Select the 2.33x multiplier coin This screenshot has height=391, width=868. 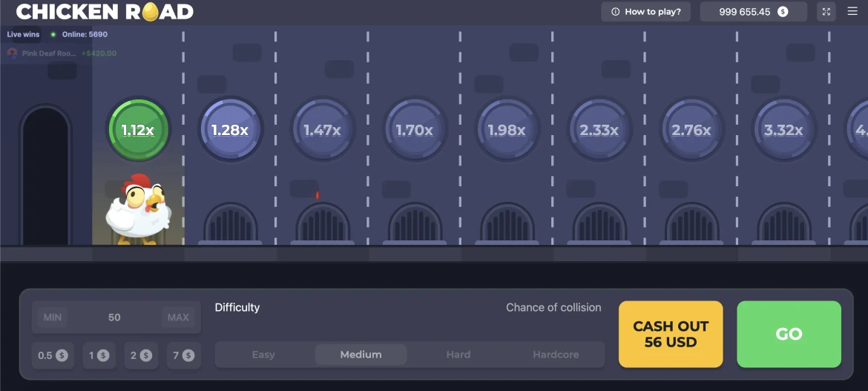pos(599,130)
